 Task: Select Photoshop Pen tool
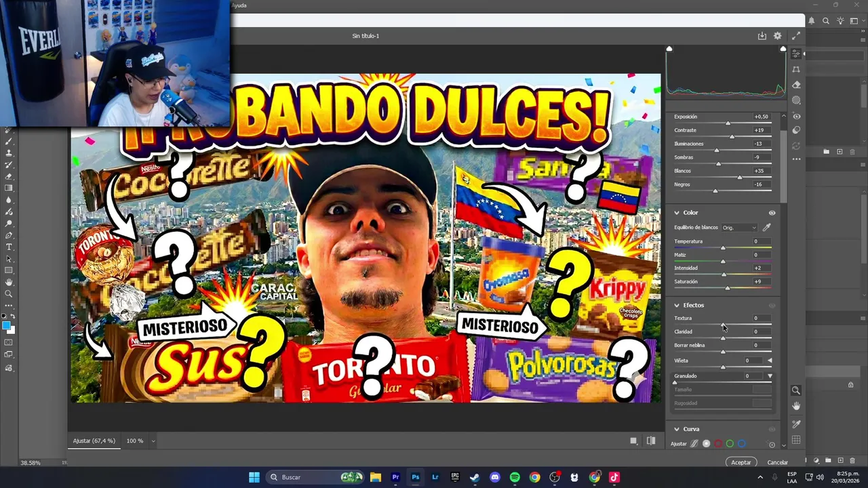coord(9,235)
